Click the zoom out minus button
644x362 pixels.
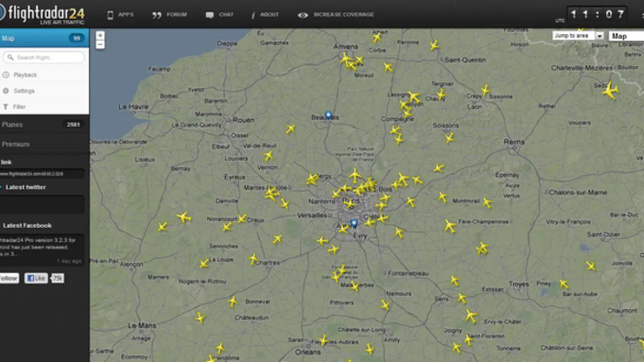100,45
